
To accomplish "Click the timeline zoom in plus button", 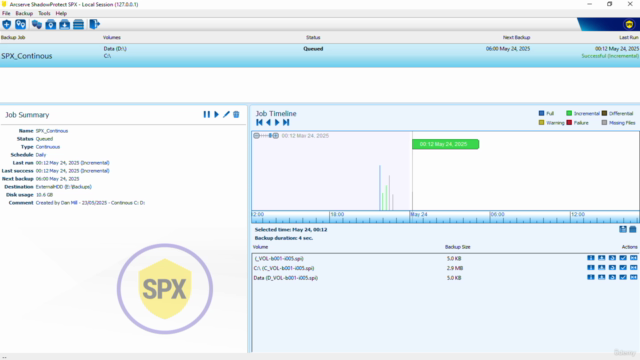I will pos(276,136).
